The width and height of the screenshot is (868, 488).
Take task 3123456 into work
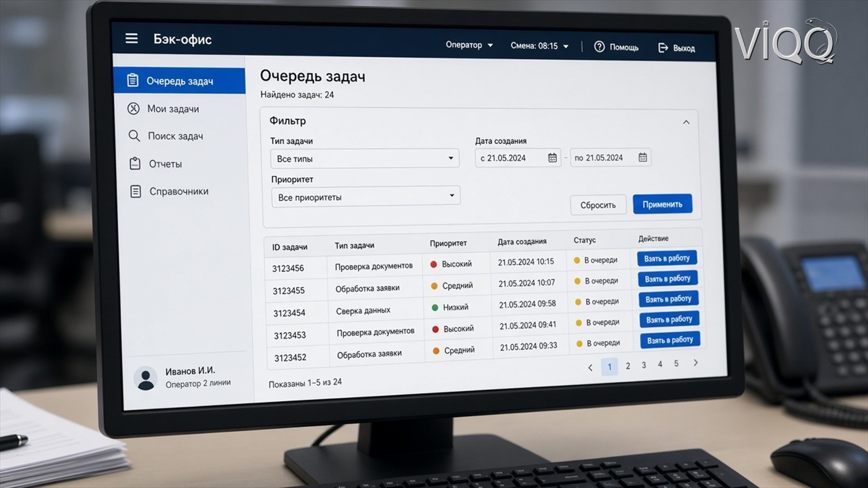(667, 258)
